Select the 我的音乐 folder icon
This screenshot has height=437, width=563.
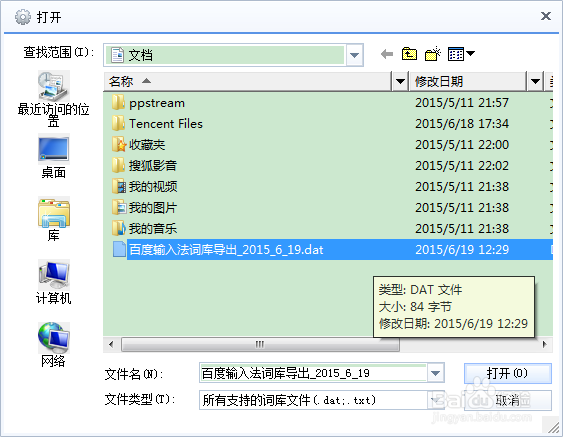(118, 228)
